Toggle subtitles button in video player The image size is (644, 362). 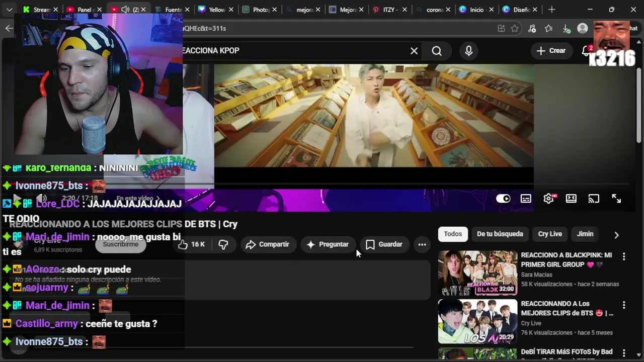pos(526,199)
